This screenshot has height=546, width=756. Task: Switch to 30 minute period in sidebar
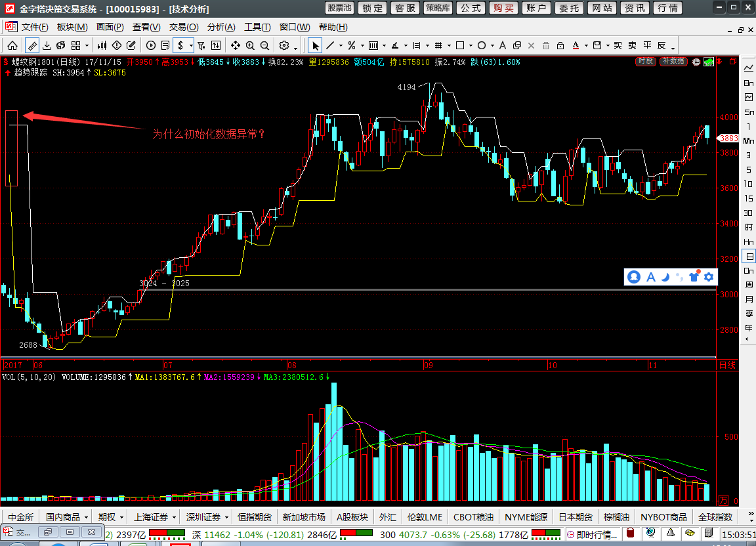pyautogui.click(x=748, y=213)
